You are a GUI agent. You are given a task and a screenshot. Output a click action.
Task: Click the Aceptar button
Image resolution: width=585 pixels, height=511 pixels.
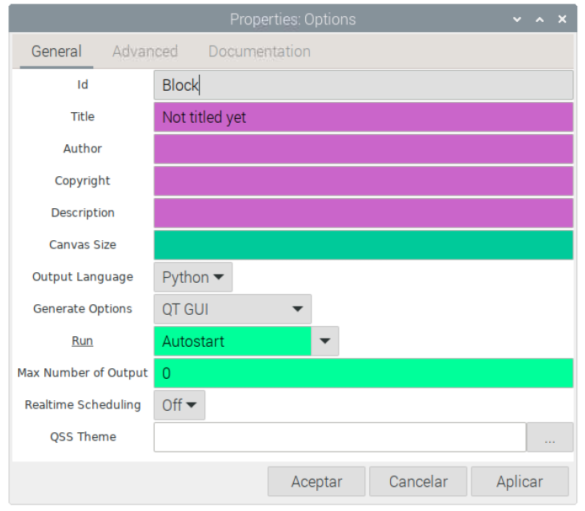316,482
